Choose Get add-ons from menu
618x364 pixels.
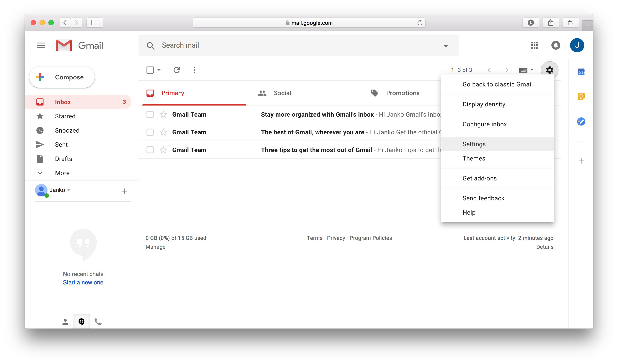[497, 178]
